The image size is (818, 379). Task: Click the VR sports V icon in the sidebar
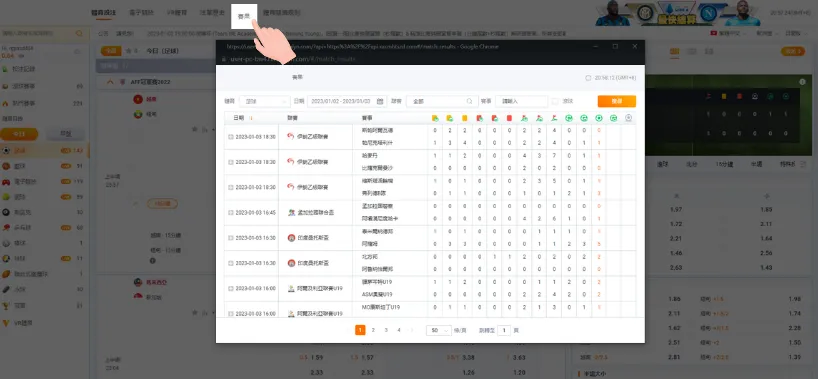6,323
